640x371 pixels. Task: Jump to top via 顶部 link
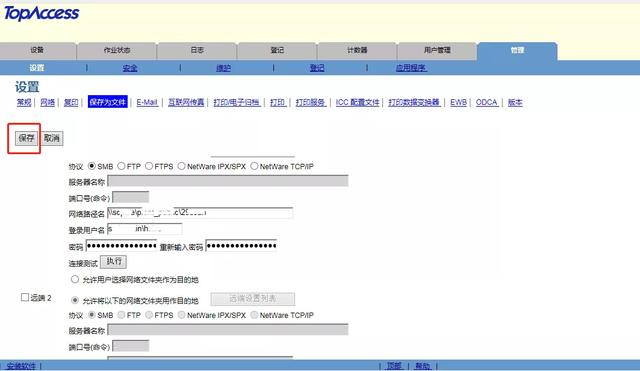point(394,366)
